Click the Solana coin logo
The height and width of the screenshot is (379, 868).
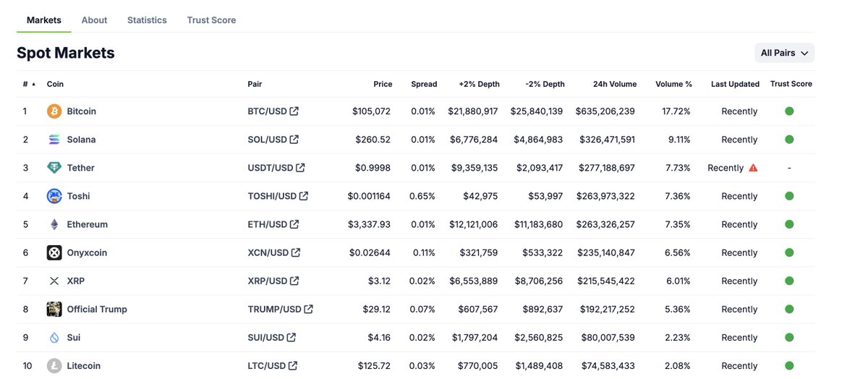(x=54, y=140)
